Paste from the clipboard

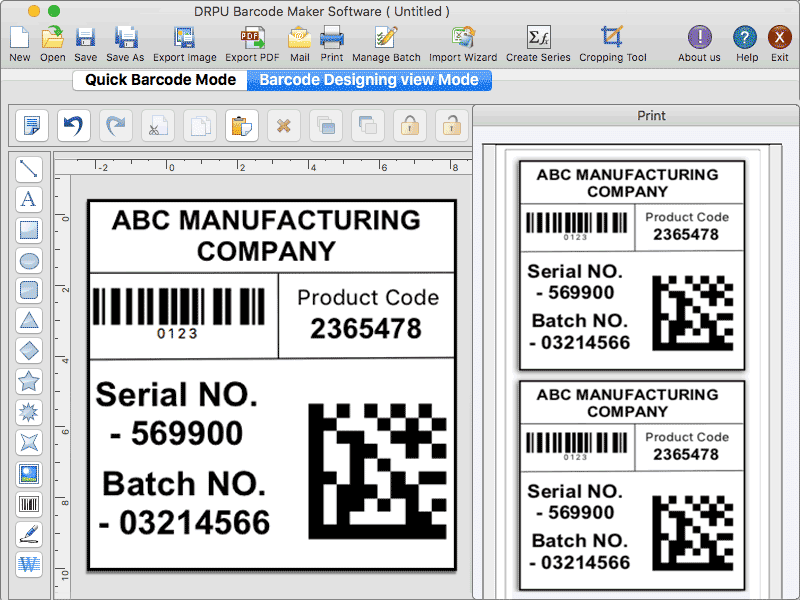pos(240,125)
